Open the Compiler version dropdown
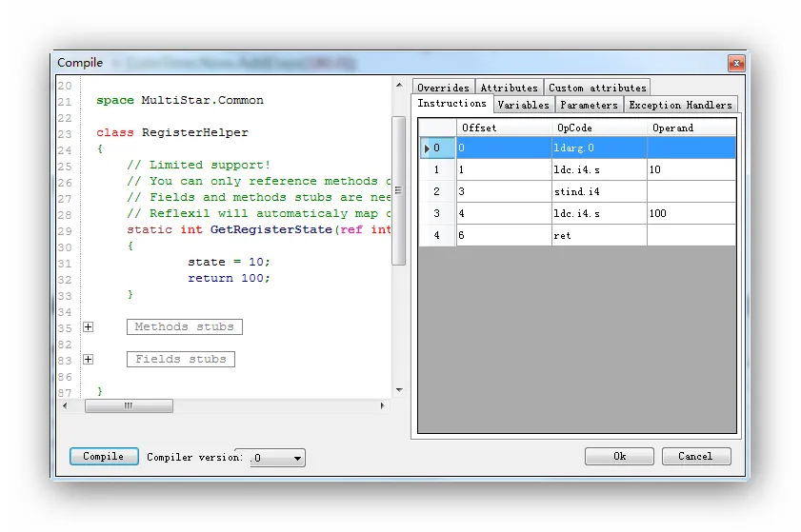Viewport: 801px width, 532px height. pos(297,459)
